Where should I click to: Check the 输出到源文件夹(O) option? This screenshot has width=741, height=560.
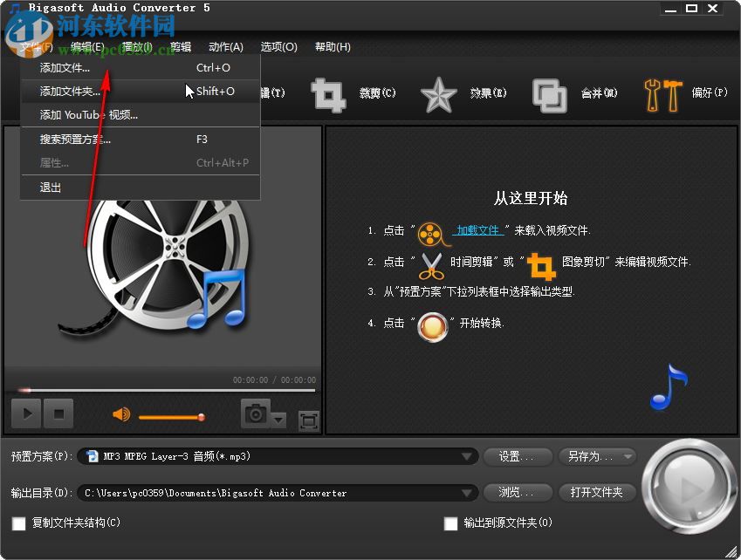pyautogui.click(x=450, y=523)
